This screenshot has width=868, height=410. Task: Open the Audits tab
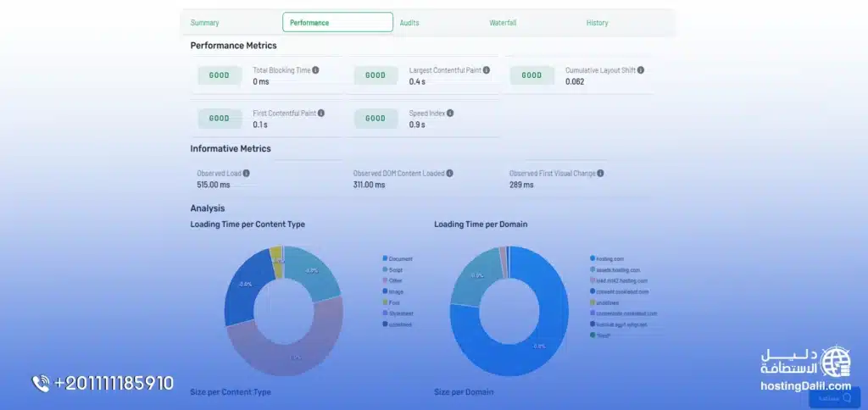pyautogui.click(x=409, y=23)
